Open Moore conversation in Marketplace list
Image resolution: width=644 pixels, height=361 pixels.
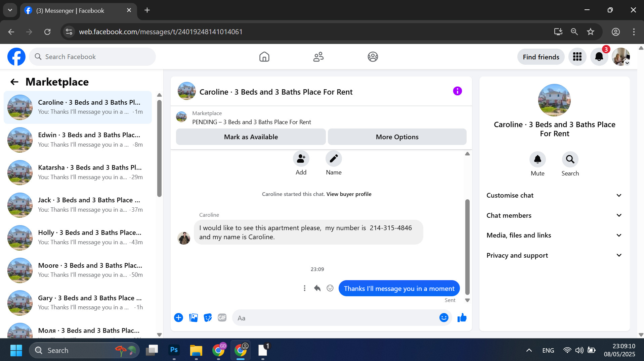point(78,270)
